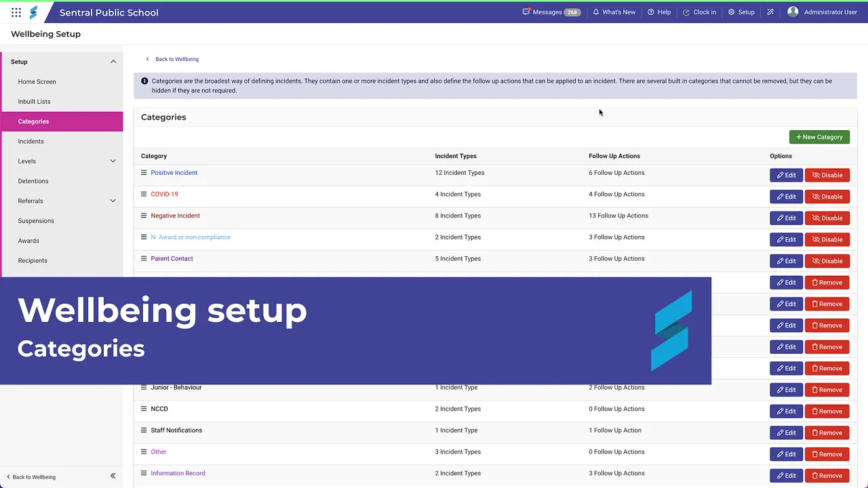Click Back to Wellbeing in sidebar footer

coord(31,477)
